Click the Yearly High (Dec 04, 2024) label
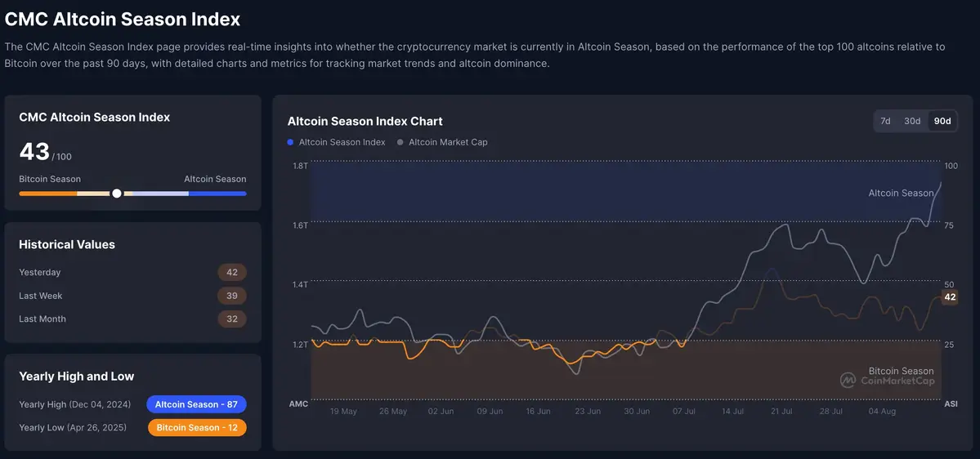This screenshot has height=459, width=980. 75,404
